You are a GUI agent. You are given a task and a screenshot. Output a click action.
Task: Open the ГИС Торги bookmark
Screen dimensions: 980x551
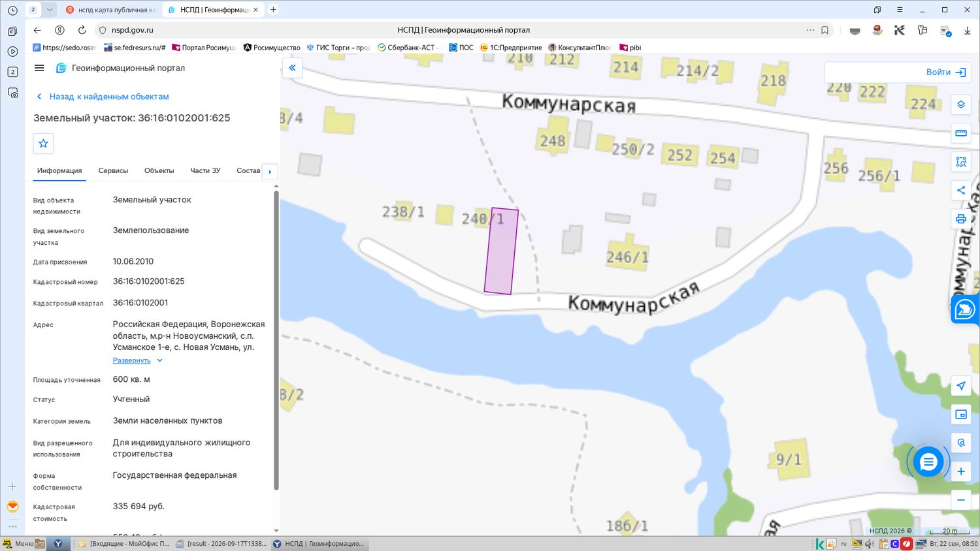(338, 48)
